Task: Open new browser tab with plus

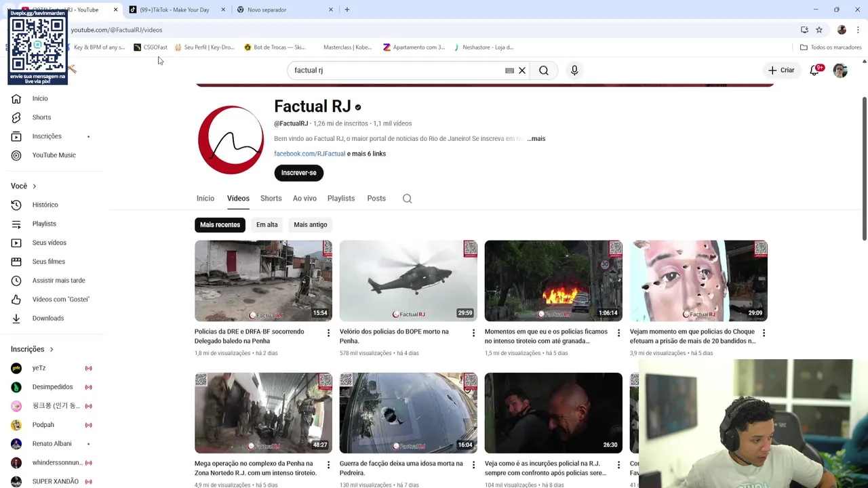Action: pyautogui.click(x=347, y=9)
